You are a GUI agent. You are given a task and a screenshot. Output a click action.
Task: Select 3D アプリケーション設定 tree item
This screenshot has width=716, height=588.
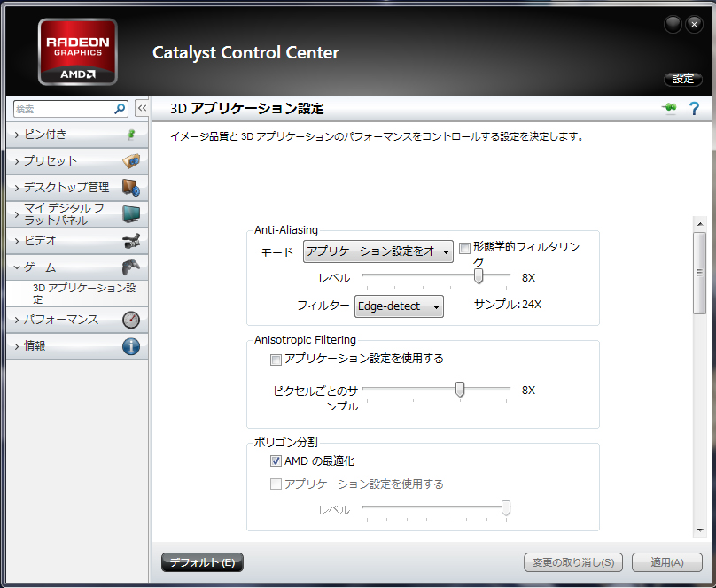[84, 293]
